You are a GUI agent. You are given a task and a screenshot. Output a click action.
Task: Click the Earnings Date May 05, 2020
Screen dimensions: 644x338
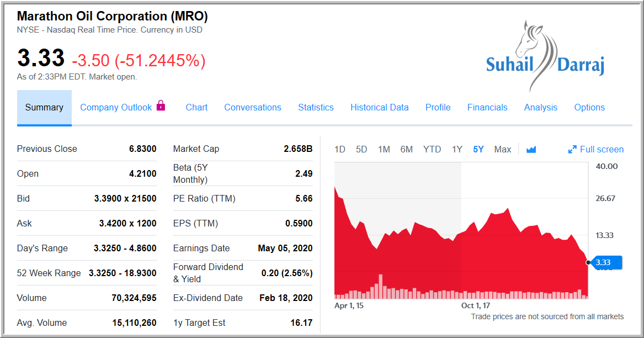(285, 249)
